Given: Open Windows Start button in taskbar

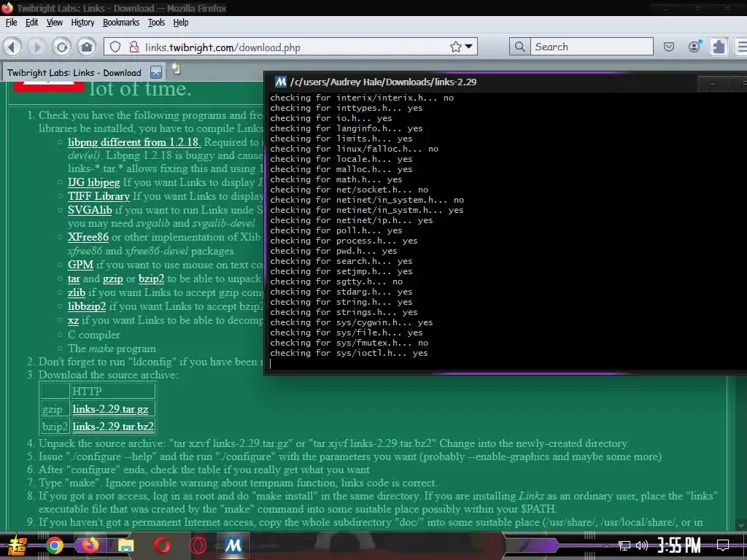Looking at the screenshot, I should tap(17, 545).
